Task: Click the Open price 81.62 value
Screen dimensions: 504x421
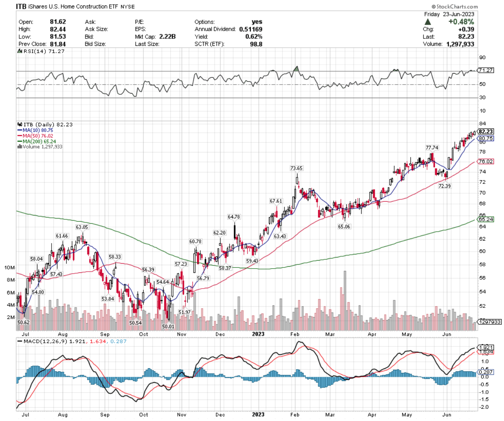Action: 58,22
